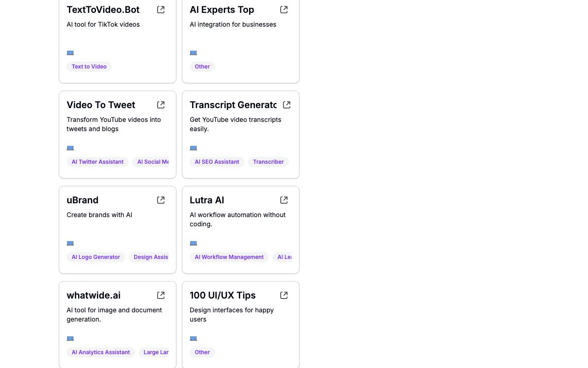Image resolution: width=588 pixels, height=368 pixels.
Task: Open external link for Video To Tweet
Action: 161,105
